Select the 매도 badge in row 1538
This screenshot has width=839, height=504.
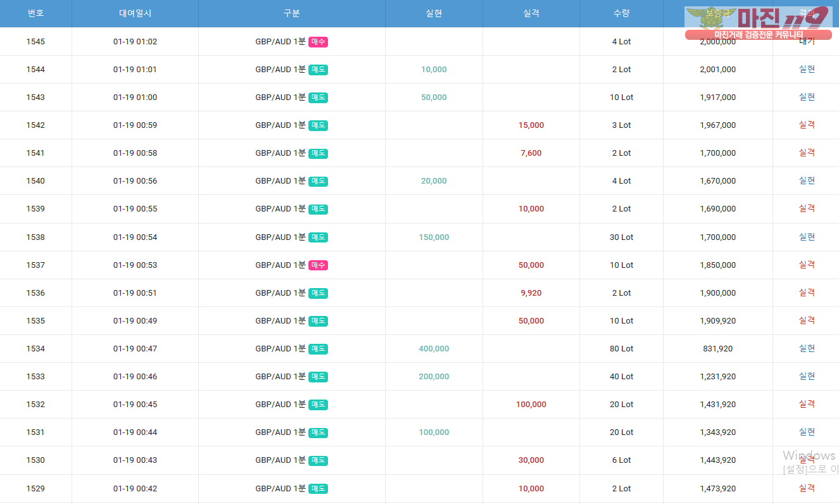[318, 237]
